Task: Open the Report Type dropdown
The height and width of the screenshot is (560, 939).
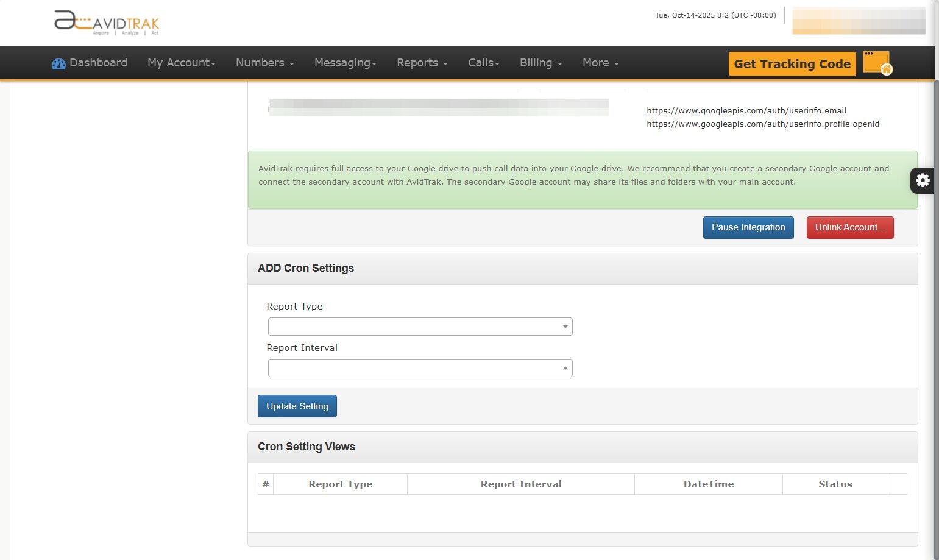Action: click(420, 327)
